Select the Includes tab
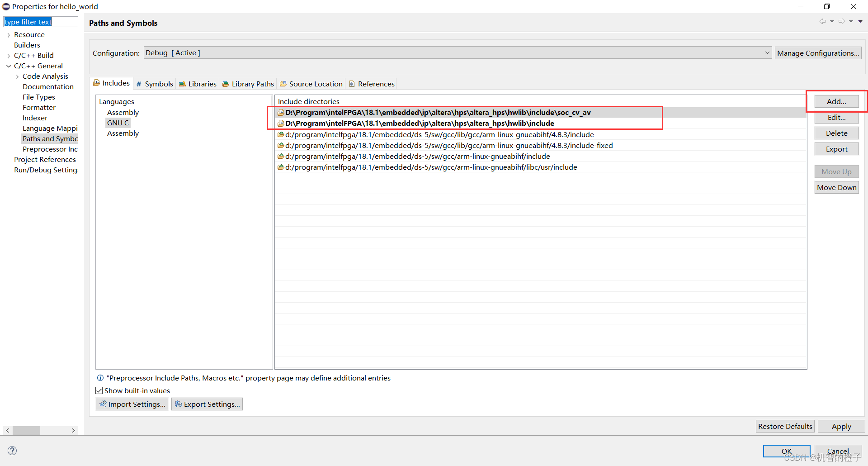The width and height of the screenshot is (868, 466). click(112, 83)
